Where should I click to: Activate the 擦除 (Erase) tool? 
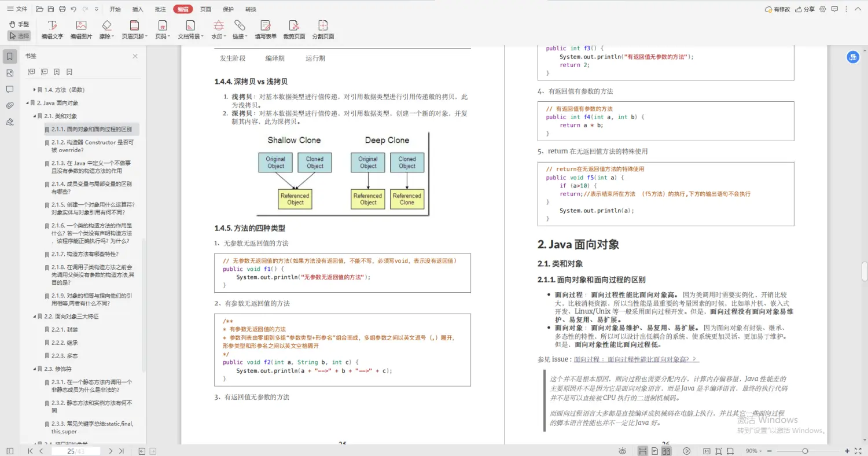106,30
